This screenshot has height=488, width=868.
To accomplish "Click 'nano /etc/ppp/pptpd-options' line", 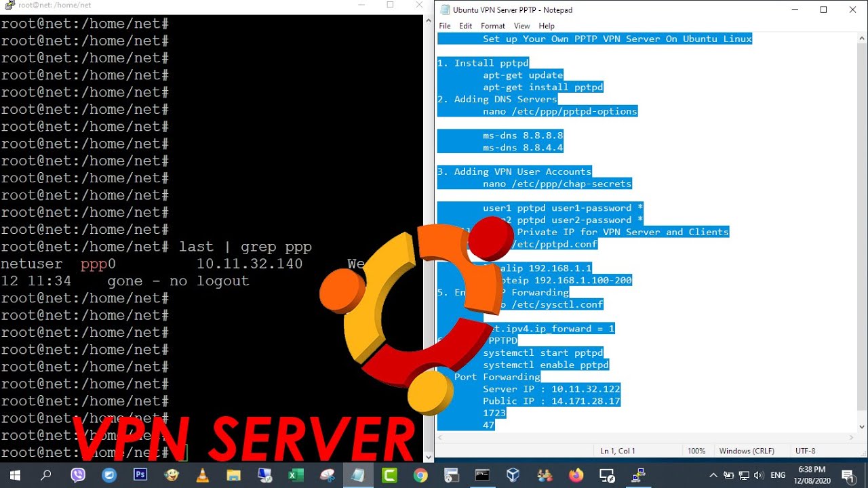I will pos(560,111).
